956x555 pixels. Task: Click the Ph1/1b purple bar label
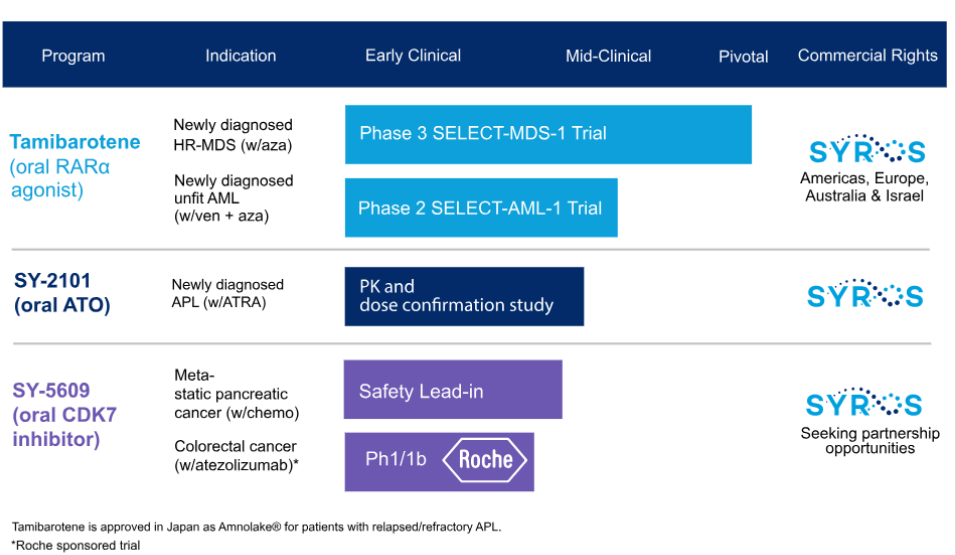[396, 460]
